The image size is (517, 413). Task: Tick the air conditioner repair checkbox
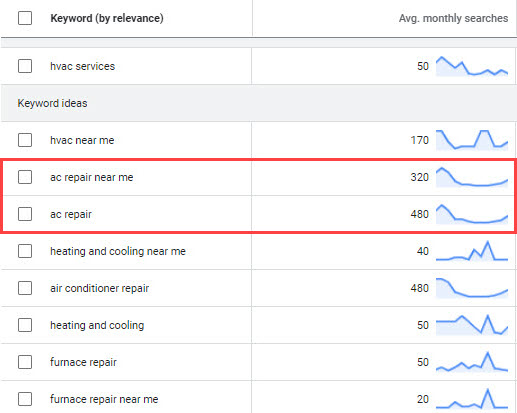25,288
